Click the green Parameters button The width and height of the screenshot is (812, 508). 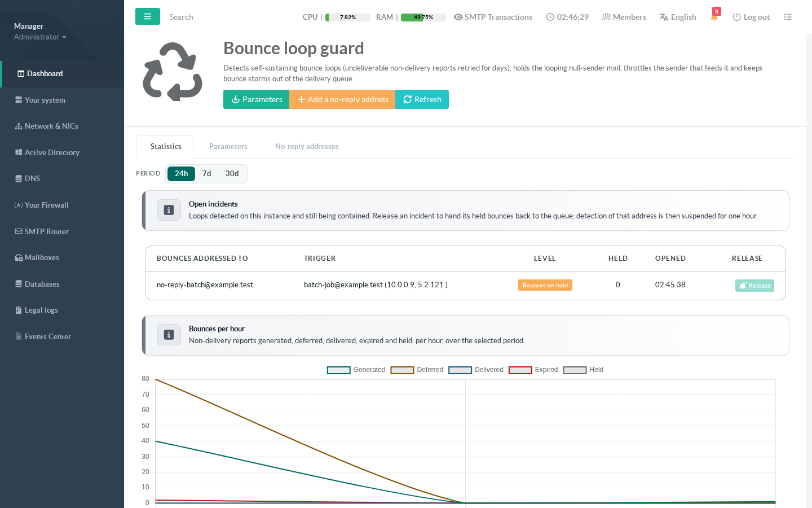257,99
